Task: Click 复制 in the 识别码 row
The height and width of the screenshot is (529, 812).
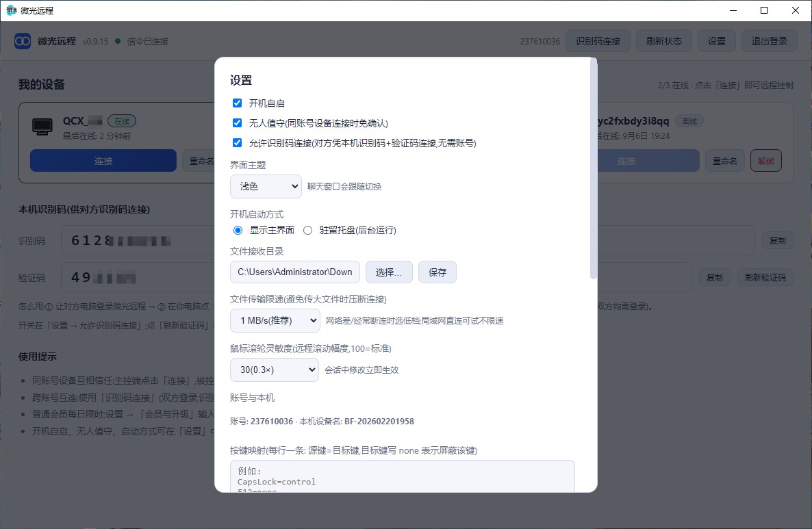Action: (777, 241)
